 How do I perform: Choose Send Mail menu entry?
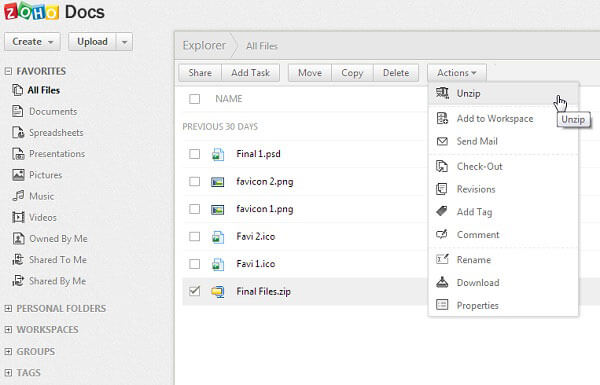(x=503, y=141)
